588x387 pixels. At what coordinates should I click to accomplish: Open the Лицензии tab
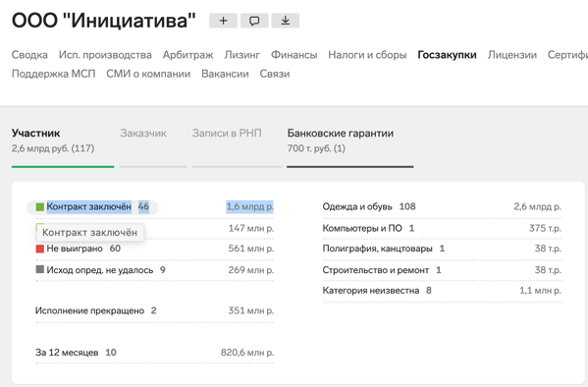coord(511,55)
